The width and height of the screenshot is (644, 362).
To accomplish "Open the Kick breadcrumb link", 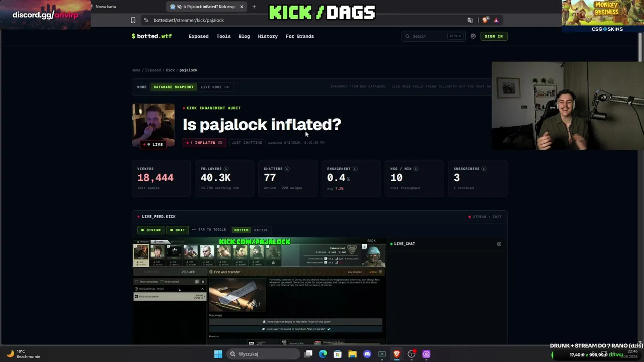I will (x=170, y=70).
